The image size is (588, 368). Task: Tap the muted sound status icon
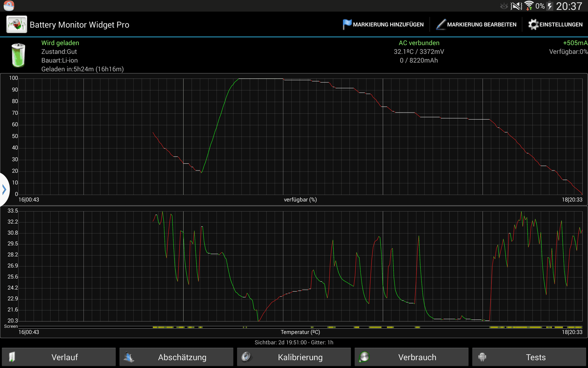(x=516, y=6)
